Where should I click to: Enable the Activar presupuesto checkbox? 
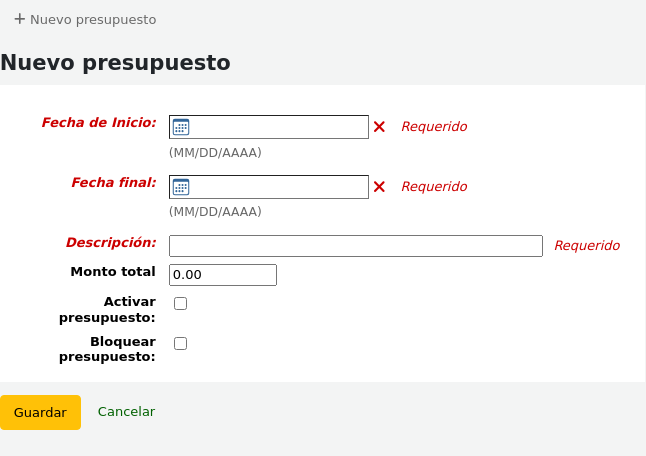pyautogui.click(x=181, y=303)
